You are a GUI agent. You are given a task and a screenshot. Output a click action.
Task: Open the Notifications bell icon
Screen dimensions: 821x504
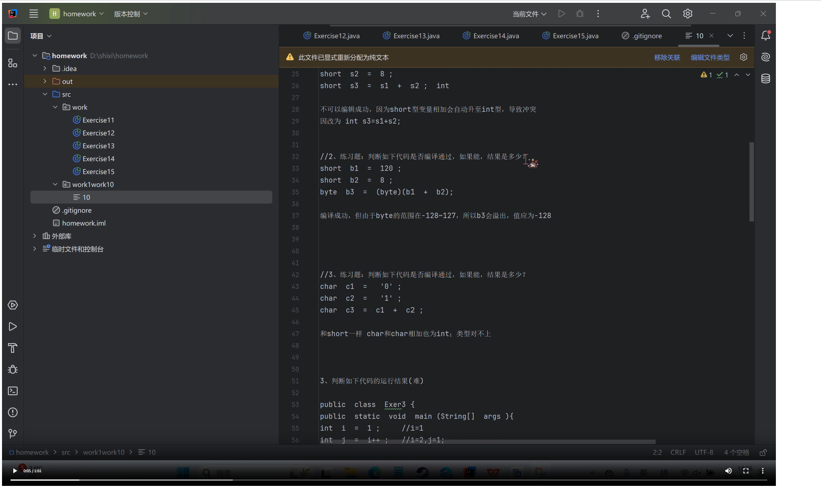pos(765,36)
